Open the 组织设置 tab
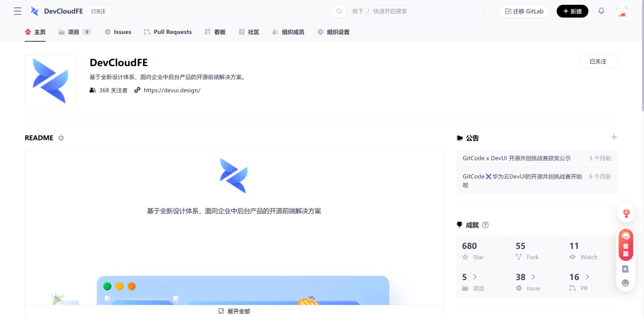 tap(333, 32)
